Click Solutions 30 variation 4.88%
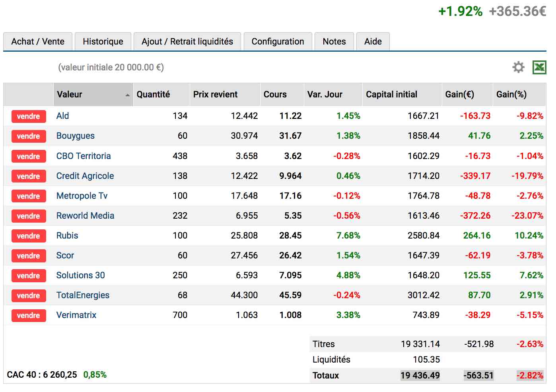The image size is (556, 392). pos(348,275)
